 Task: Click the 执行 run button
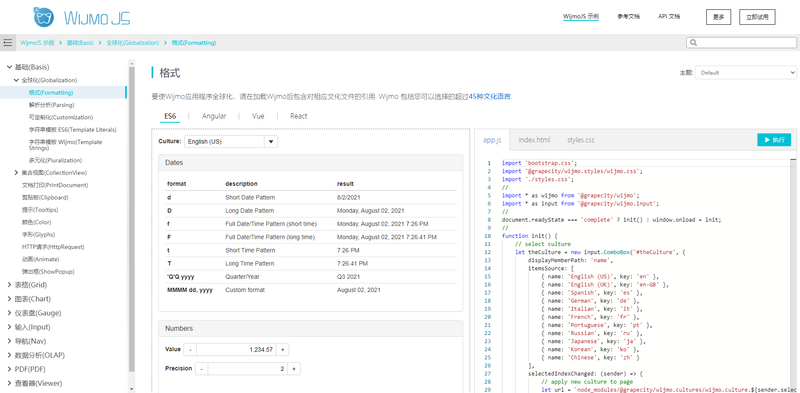pyautogui.click(x=774, y=139)
